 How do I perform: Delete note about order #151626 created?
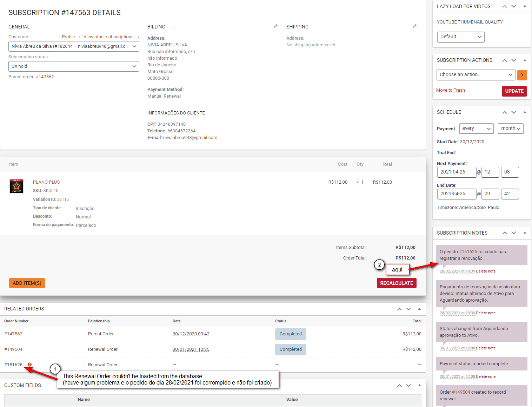pos(486,271)
